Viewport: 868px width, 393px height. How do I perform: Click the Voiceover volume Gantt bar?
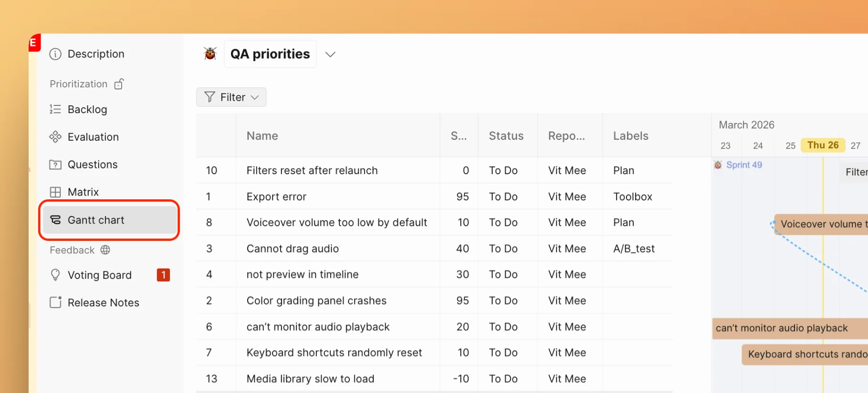point(821,224)
